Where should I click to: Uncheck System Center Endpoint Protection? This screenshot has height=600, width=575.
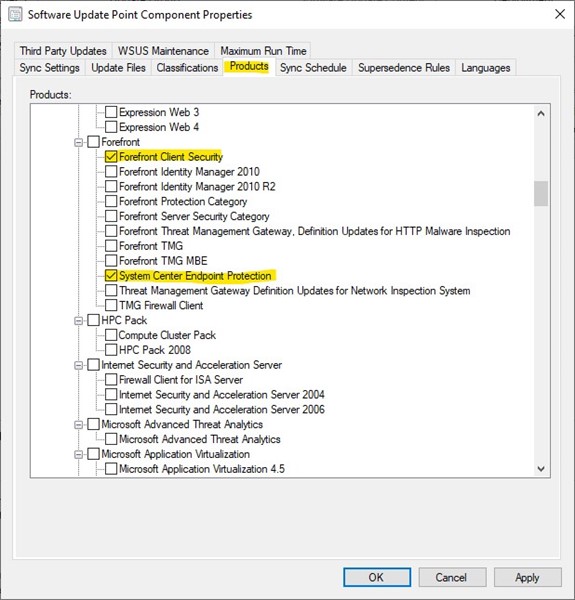click(x=111, y=276)
